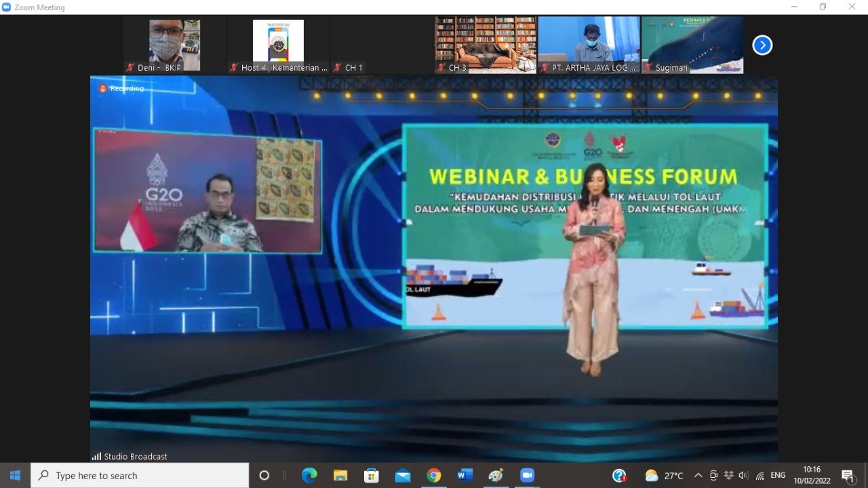868x488 pixels.
Task: Select the PT. ARTHA JAYA participant video
Action: click(x=589, y=45)
